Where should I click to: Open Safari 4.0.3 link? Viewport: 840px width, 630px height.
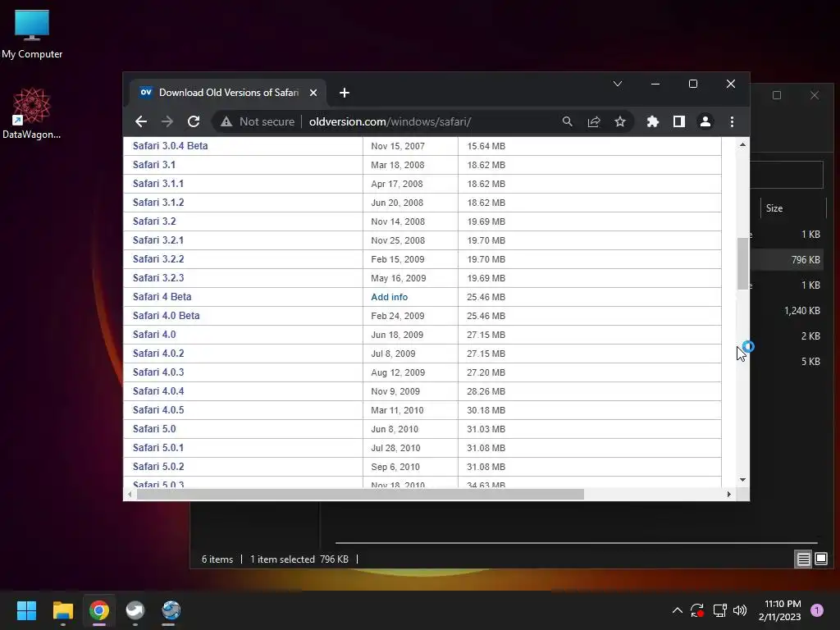click(158, 372)
